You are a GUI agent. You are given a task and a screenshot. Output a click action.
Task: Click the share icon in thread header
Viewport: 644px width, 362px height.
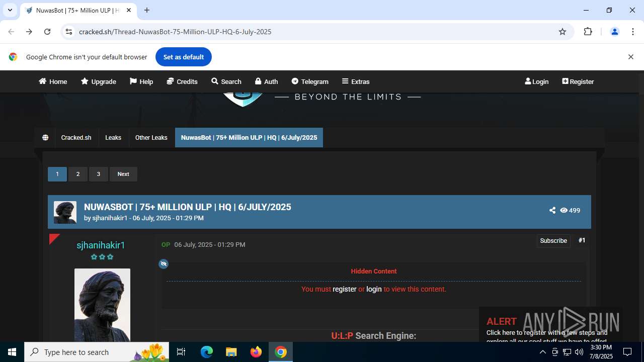coord(552,210)
